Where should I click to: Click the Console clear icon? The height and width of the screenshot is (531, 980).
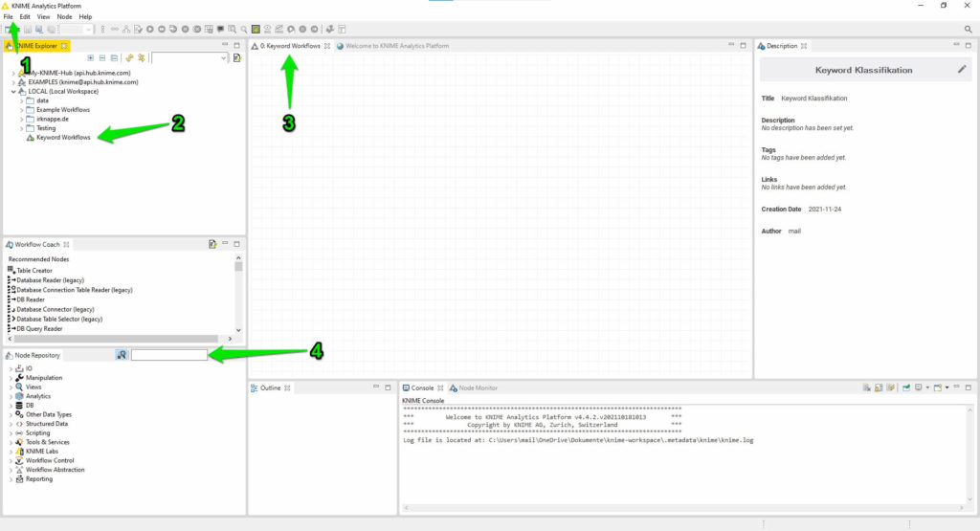click(867, 387)
